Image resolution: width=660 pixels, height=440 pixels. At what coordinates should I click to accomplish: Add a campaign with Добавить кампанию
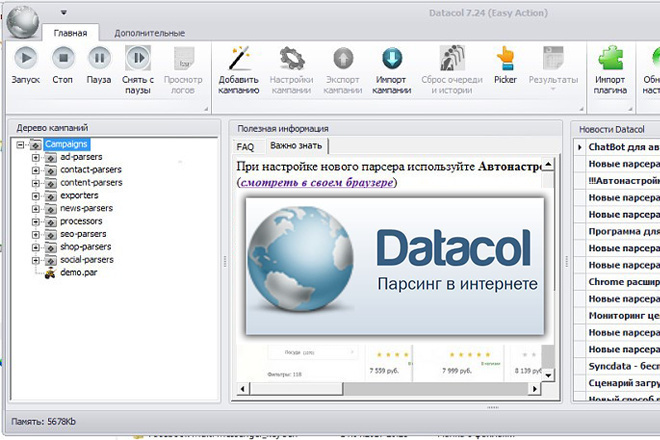pyautogui.click(x=239, y=70)
